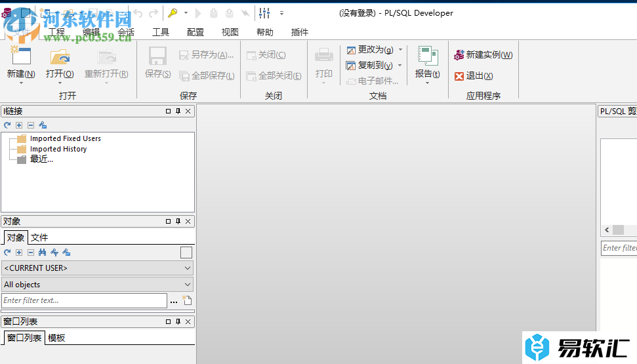Image resolution: width=637 pixels, height=364 pixels.
Task: Click the 打开(O) open folder icon
Action: 60,57
